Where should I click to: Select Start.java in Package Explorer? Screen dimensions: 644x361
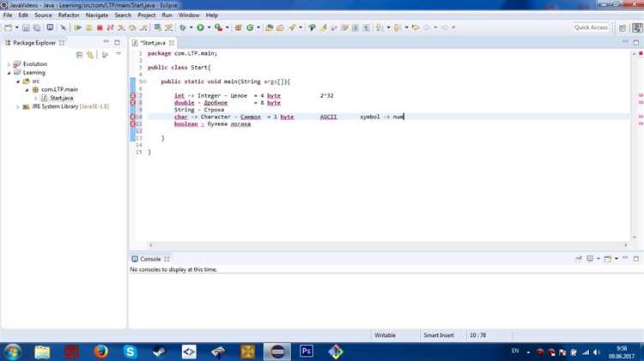61,98
